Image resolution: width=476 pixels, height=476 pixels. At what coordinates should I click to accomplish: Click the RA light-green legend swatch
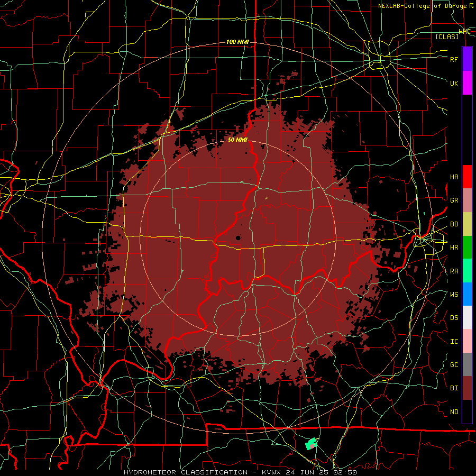click(467, 271)
